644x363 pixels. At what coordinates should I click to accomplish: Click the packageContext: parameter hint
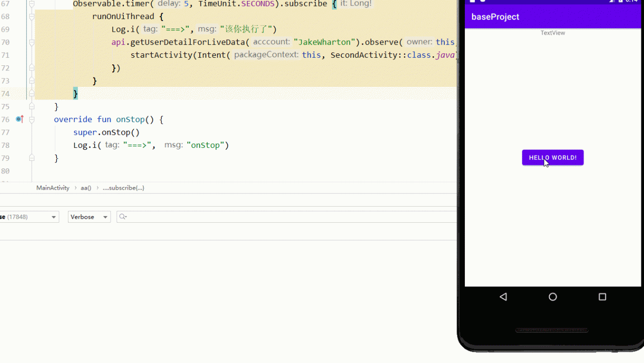(267, 55)
